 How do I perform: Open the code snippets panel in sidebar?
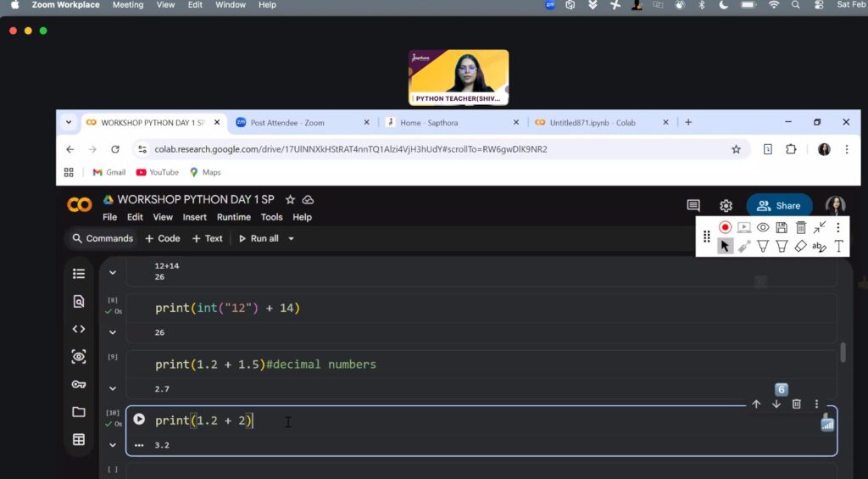tap(79, 329)
